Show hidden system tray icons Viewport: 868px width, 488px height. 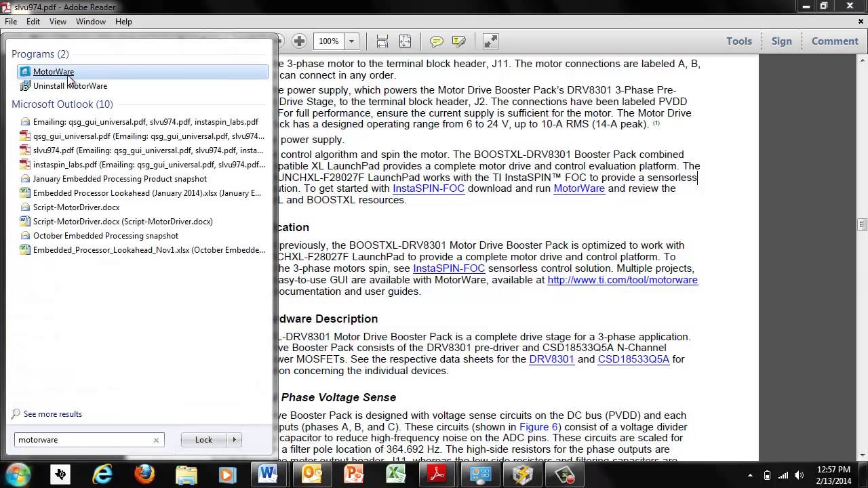click(750, 475)
